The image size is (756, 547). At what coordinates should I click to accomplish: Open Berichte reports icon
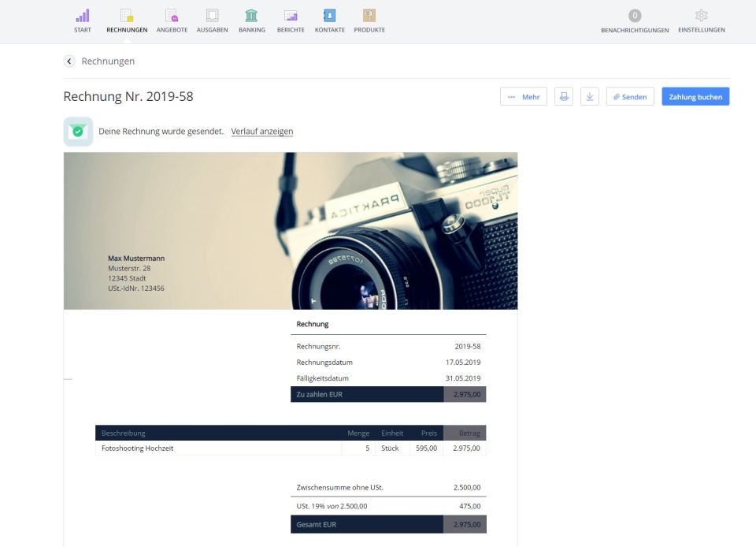click(x=291, y=16)
